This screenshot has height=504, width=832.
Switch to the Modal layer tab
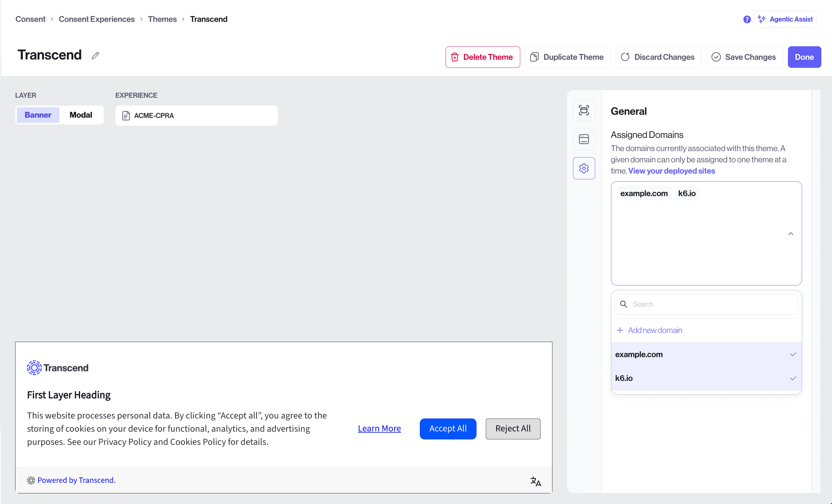coord(81,115)
